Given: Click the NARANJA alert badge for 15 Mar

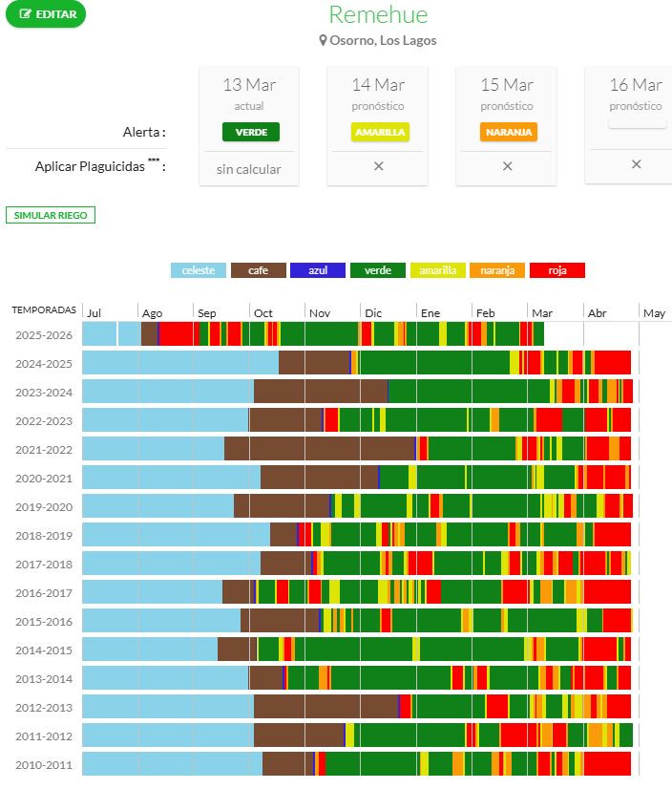Looking at the screenshot, I should coord(508,132).
